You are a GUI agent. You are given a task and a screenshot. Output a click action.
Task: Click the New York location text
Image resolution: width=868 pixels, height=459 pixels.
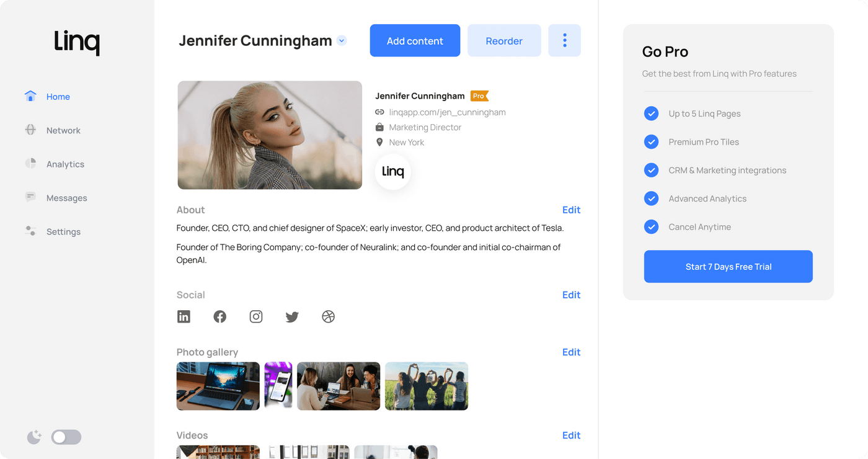[407, 142]
